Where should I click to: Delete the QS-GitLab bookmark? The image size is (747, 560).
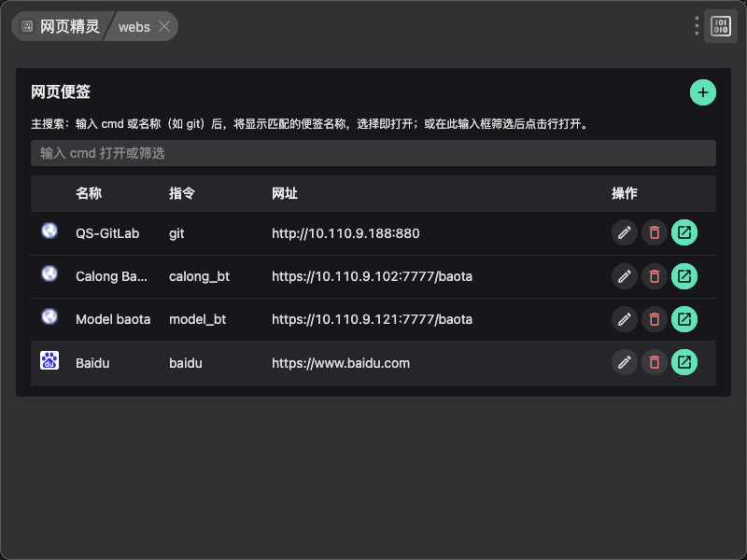655,232
